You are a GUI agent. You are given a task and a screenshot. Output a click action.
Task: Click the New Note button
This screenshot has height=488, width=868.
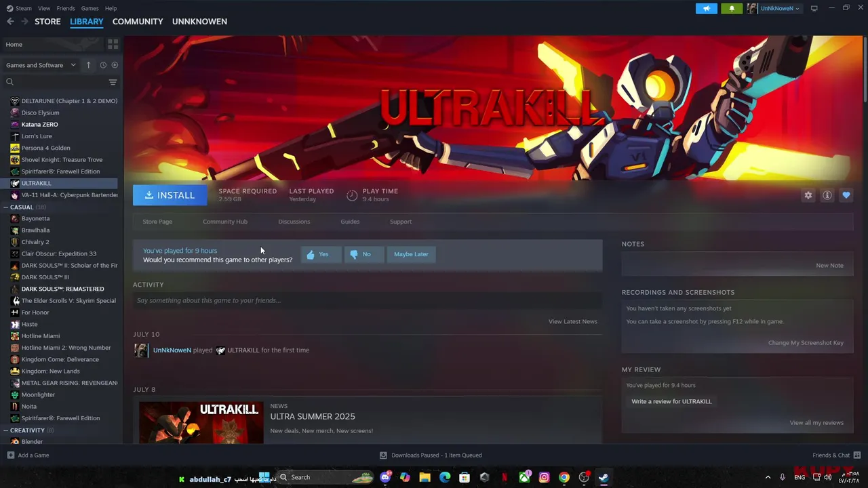pyautogui.click(x=829, y=266)
